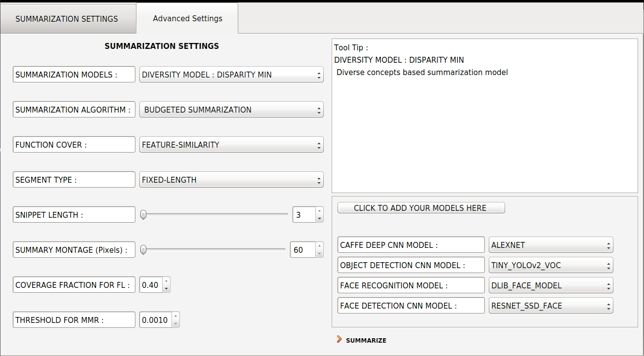
Task: Open the Face Recognition Model dropdown
Action: click(551, 285)
